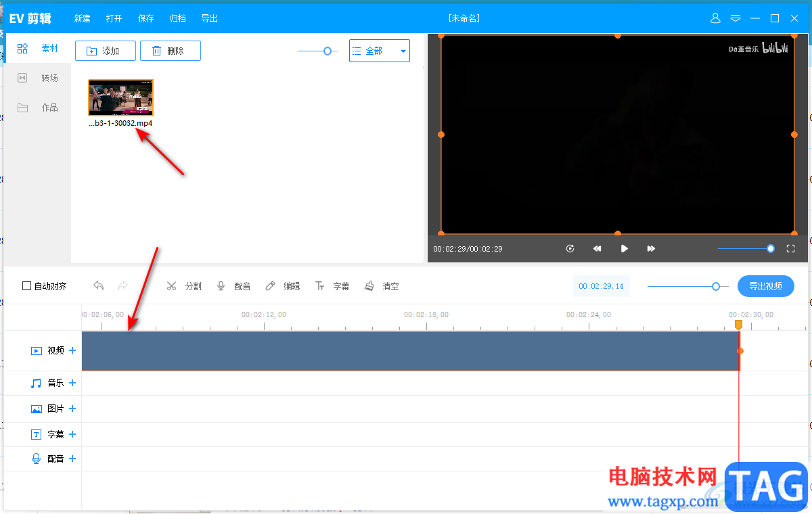Click the timecode field 00:02:29,14
Viewport: 812px width, 514px height.
[x=601, y=287]
